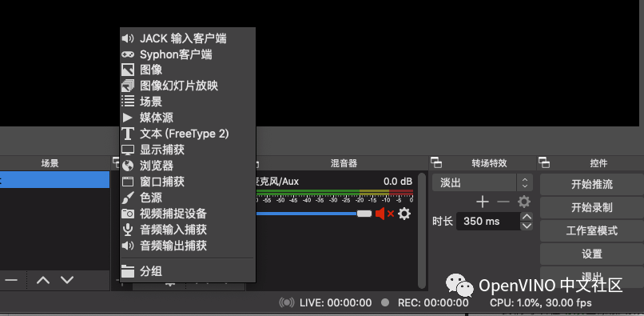This screenshot has height=316, width=644.
Task: Click the mic/Aux volume slider handle
Action: click(x=364, y=214)
